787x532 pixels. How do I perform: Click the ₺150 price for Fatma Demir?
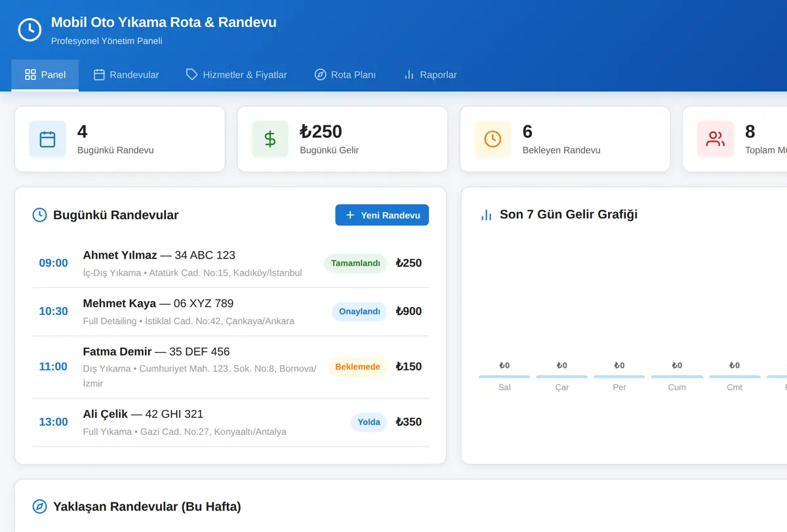pyautogui.click(x=409, y=367)
